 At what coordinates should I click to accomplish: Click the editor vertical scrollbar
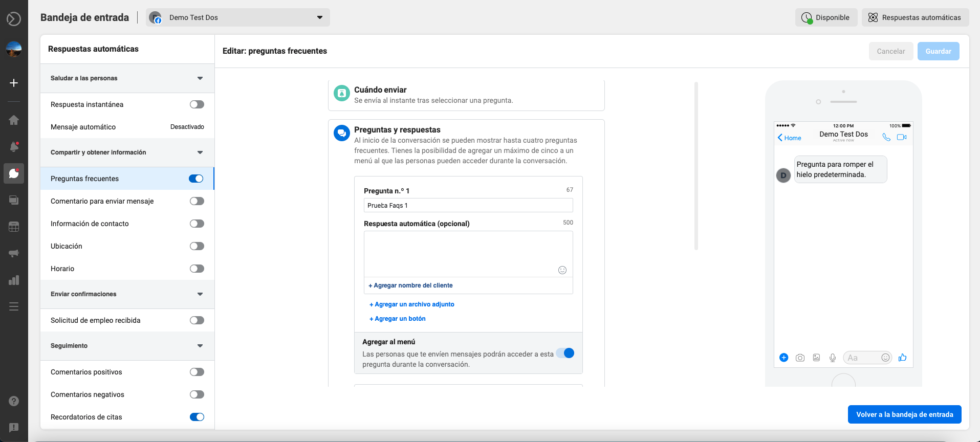click(696, 166)
